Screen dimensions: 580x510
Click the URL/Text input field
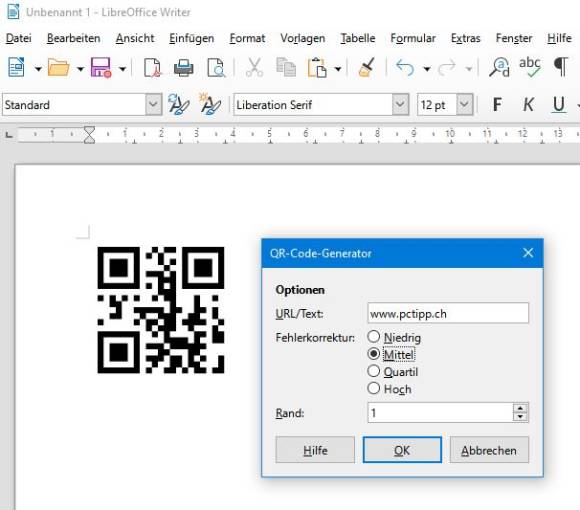[x=448, y=313]
